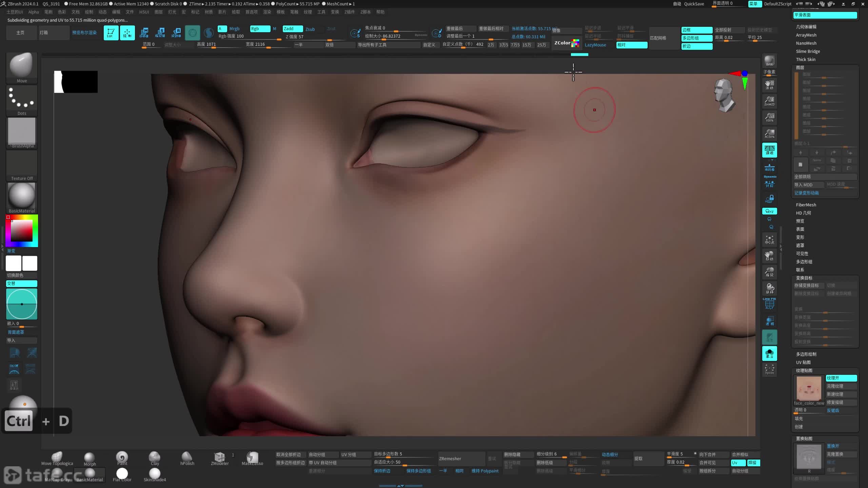The image size is (868, 488).
Task: Toggle Solo (孤立) mode icon
Action: pyautogui.click(x=769, y=353)
